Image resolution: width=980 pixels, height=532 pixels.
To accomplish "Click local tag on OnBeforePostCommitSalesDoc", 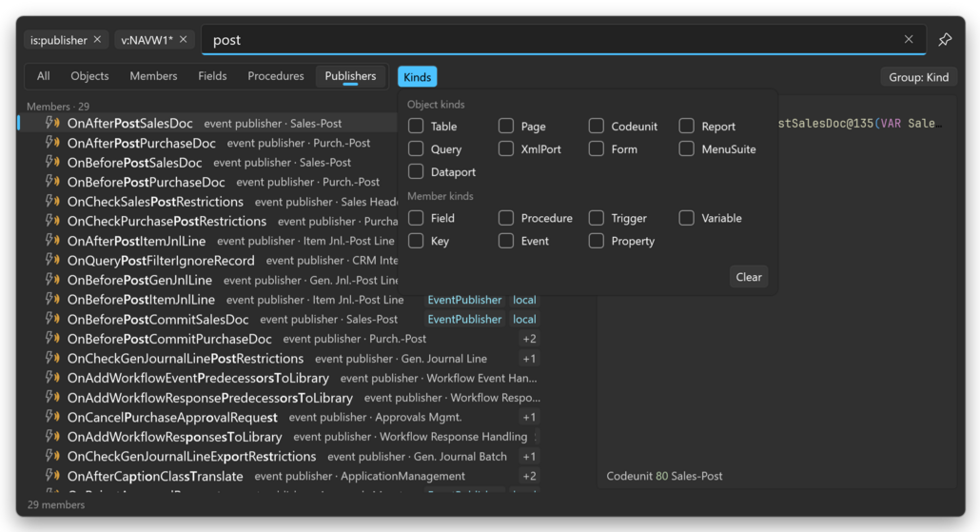I will pos(523,319).
